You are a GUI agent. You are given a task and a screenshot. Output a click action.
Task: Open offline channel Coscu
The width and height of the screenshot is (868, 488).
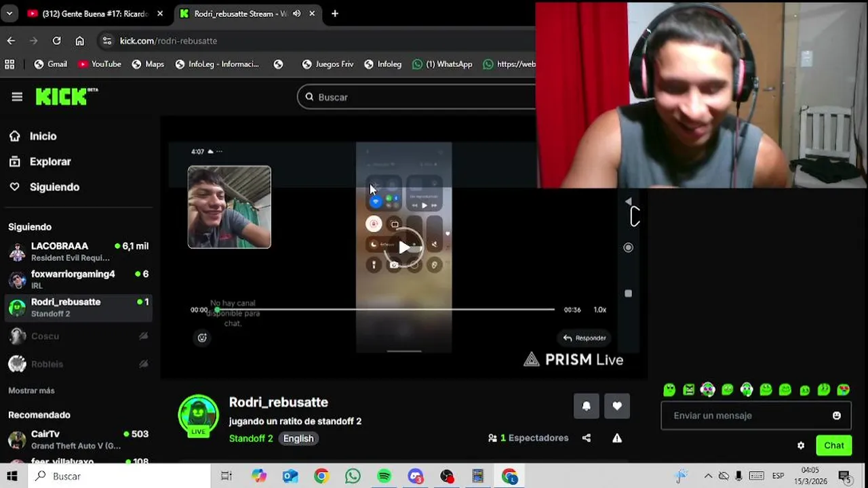[x=79, y=336]
